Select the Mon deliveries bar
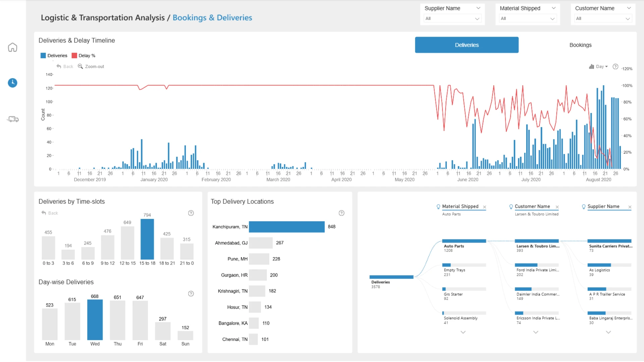The width and height of the screenshot is (644, 362). [50, 324]
